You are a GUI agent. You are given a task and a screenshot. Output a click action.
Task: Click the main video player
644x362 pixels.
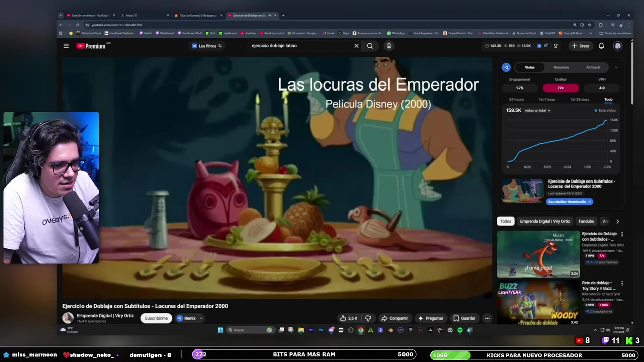[277, 177]
